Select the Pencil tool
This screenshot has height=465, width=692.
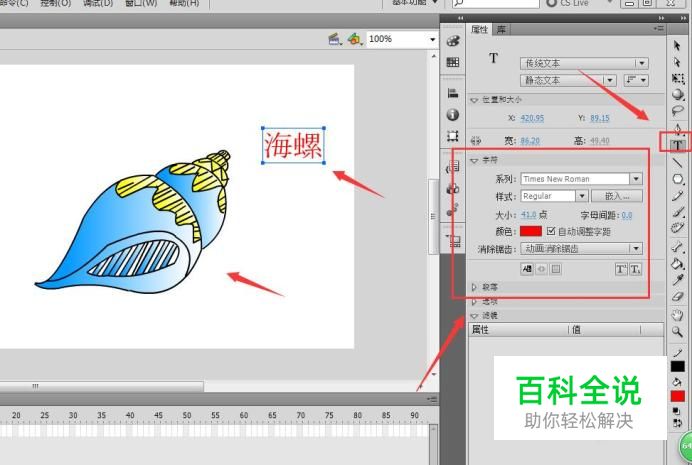(x=677, y=195)
